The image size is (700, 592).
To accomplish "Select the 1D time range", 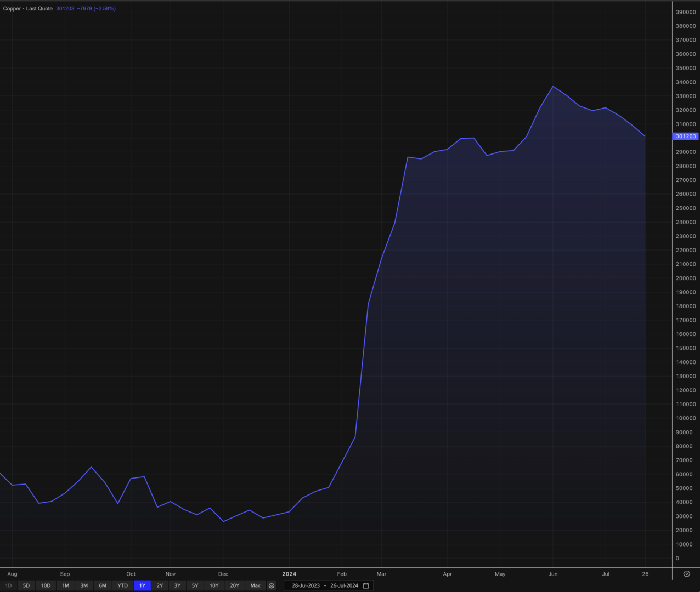I will (8, 585).
